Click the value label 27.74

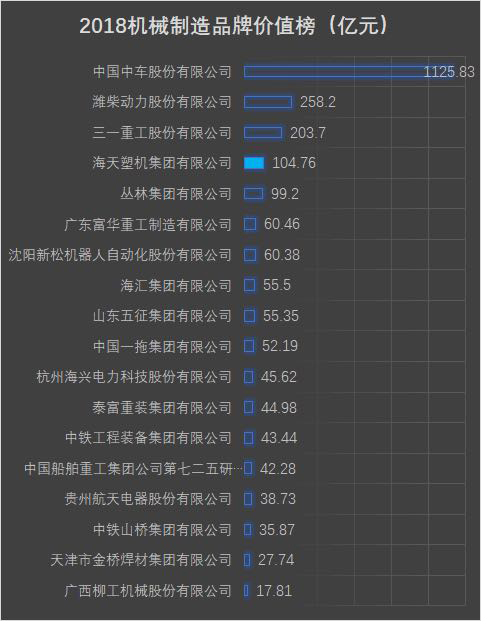pos(276,560)
